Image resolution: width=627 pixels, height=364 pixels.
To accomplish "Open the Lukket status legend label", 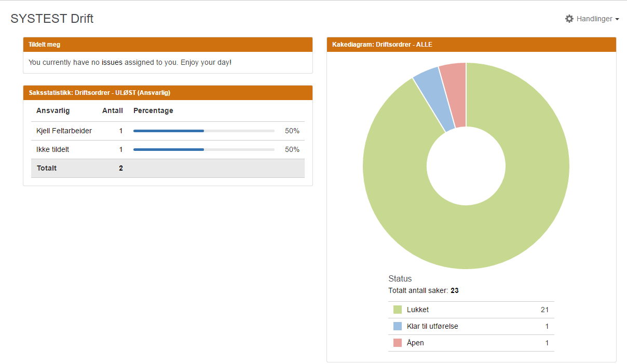I will [x=418, y=310].
